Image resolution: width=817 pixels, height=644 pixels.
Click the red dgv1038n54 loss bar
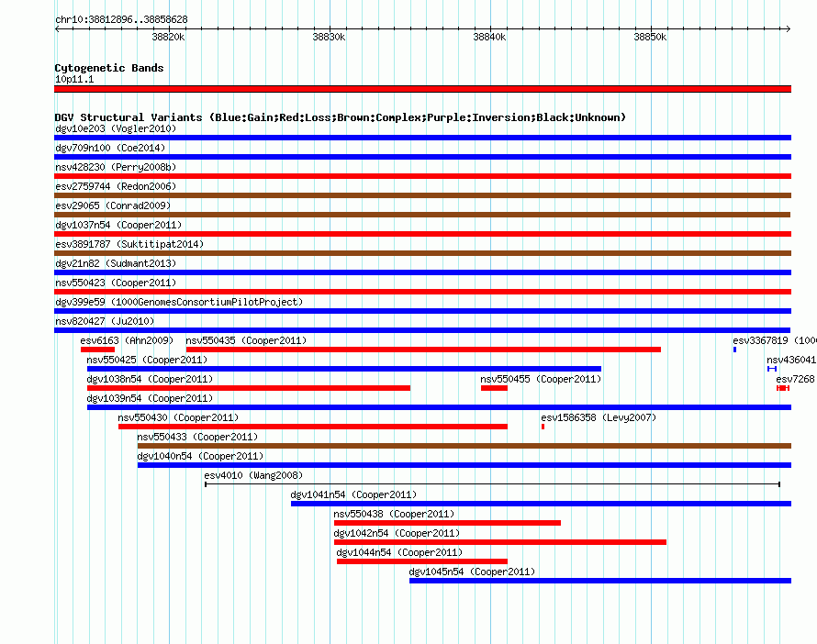point(249,388)
